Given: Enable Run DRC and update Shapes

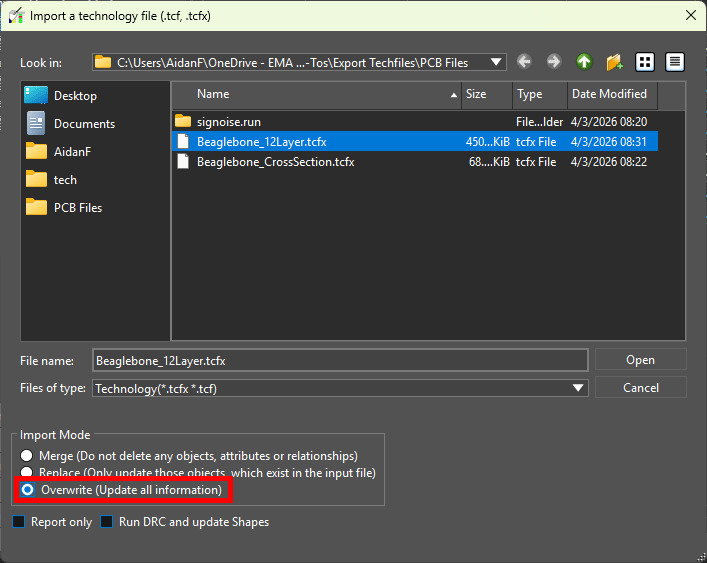Looking at the screenshot, I should pos(107,522).
